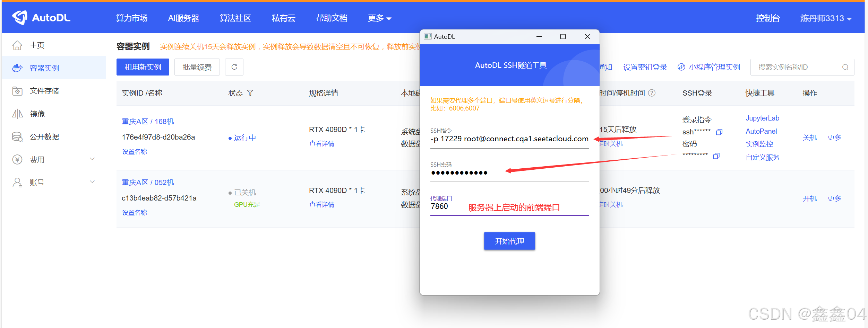Select 容器实例 sidebar icon
The height and width of the screenshot is (328, 868).
click(17, 68)
